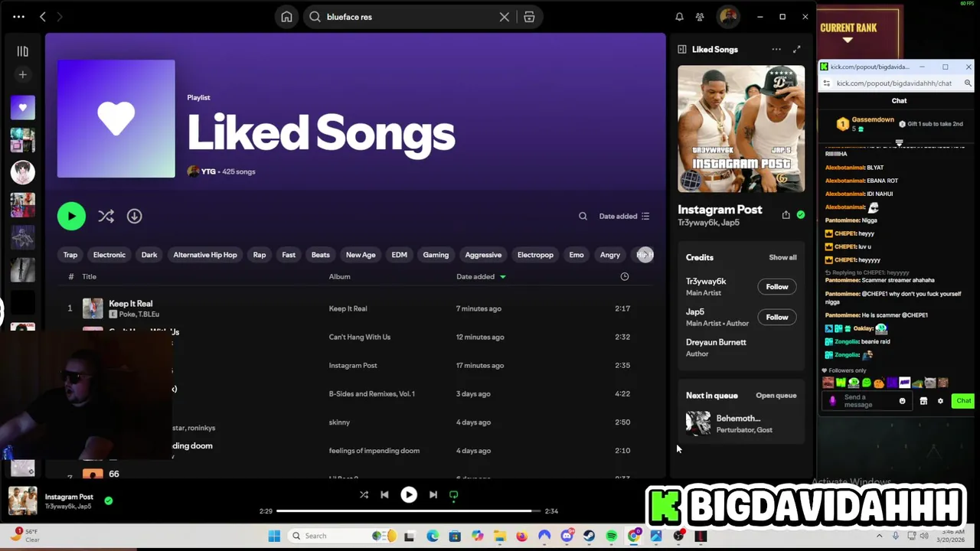Toggle shuffle for Liked Songs playlist
This screenshot has width=980, height=551.
pos(106,216)
